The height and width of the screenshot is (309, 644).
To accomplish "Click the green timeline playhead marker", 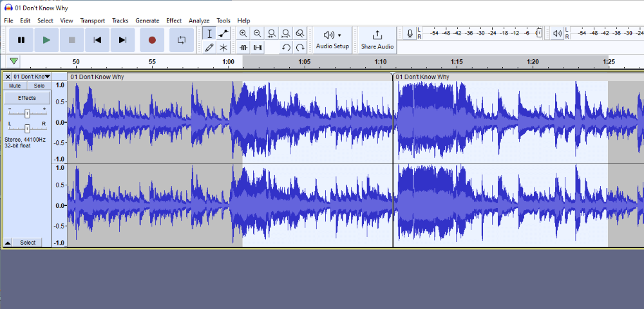I will pyautogui.click(x=14, y=61).
